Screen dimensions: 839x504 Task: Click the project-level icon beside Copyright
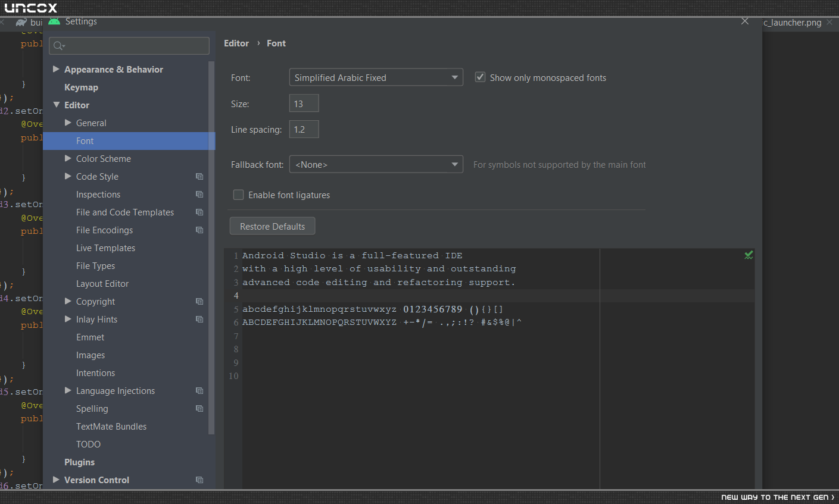199,302
